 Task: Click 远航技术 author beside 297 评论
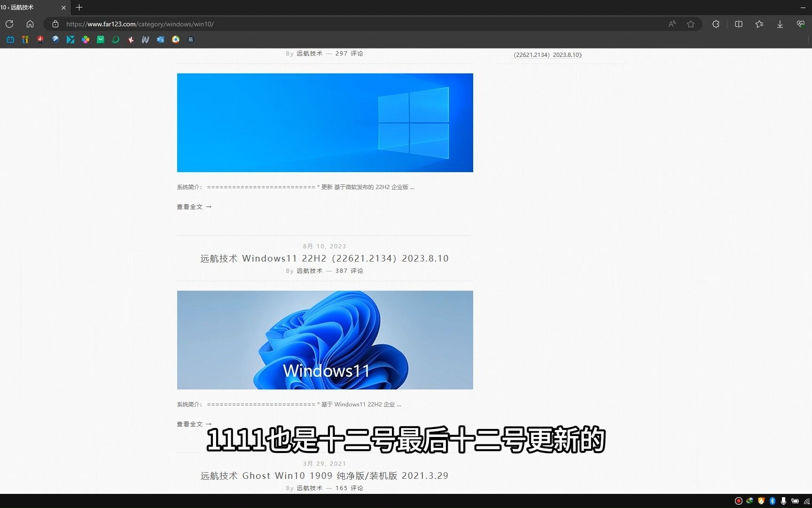click(x=309, y=54)
